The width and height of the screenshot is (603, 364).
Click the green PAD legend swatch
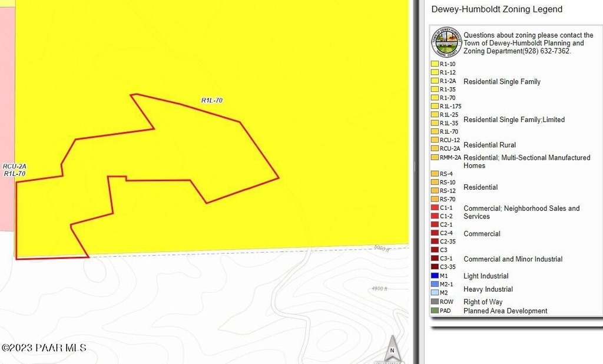pos(435,310)
